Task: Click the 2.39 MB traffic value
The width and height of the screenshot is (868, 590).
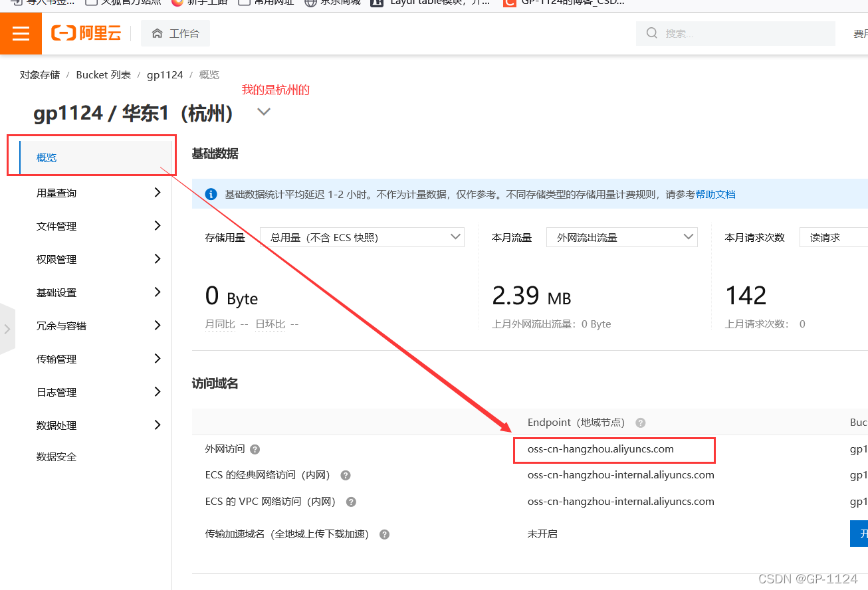Action: [532, 296]
